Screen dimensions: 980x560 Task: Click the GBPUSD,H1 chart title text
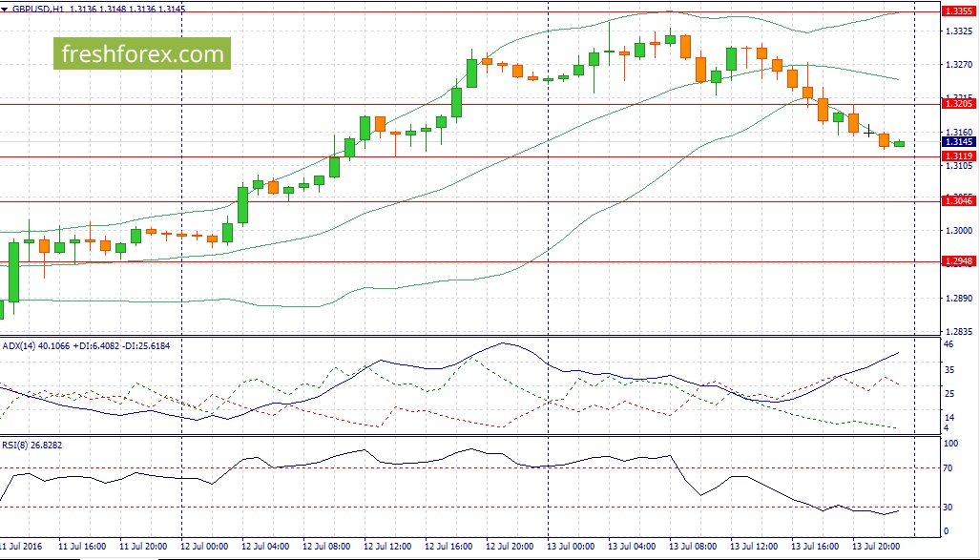point(37,9)
